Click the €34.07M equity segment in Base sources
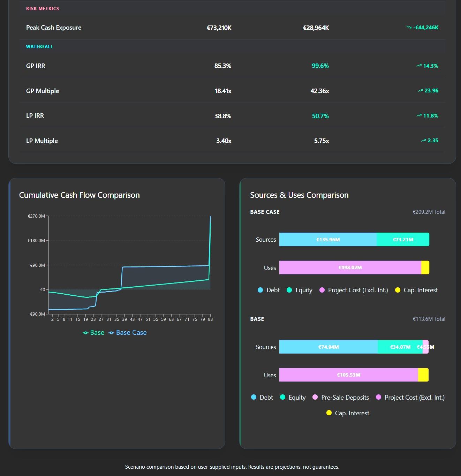Image resolution: width=461 pixels, height=476 pixels. pos(400,347)
